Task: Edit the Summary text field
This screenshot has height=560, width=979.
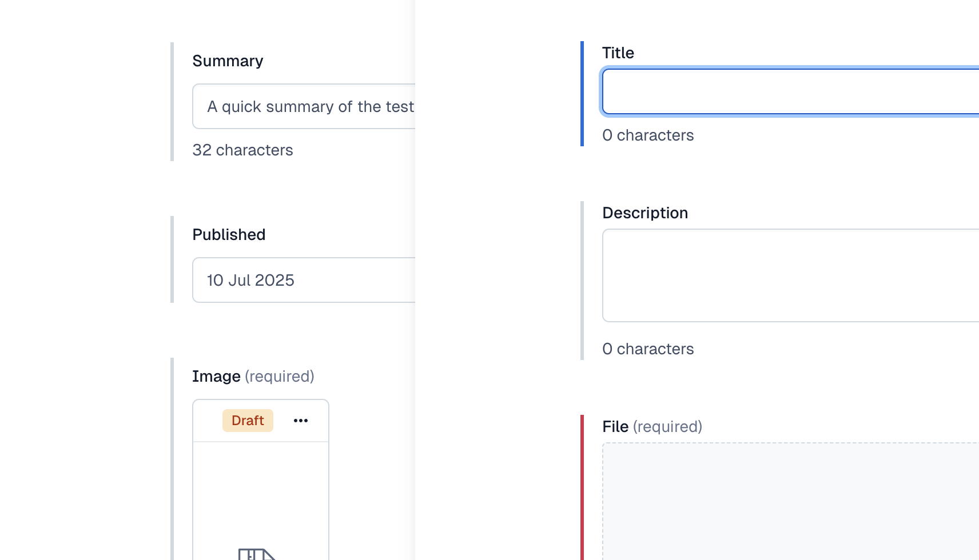Action: point(304,106)
